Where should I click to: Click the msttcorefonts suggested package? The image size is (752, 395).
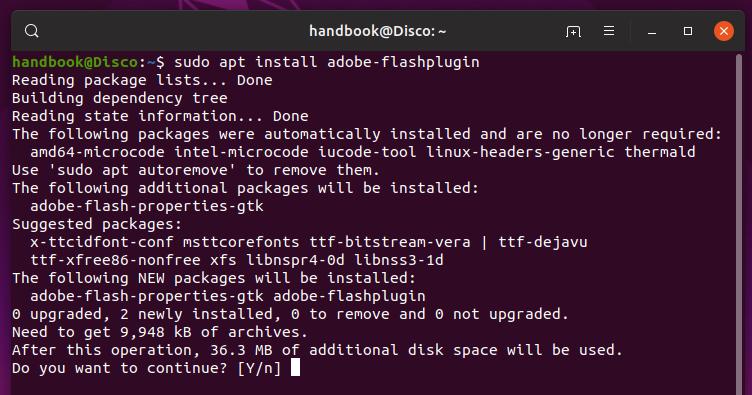(241, 242)
